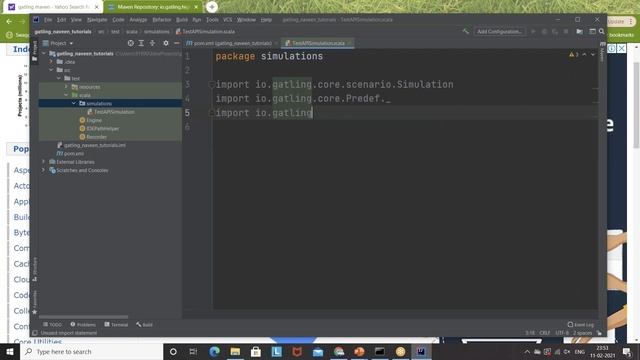Open the VCS menu
The height and width of the screenshot is (360, 640).
coord(227,20)
